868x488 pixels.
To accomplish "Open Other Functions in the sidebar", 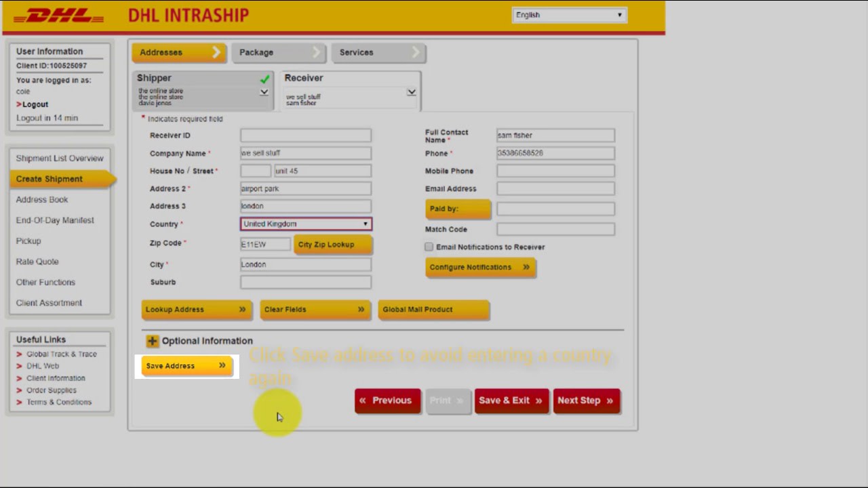I will click(x=45, y=282).
